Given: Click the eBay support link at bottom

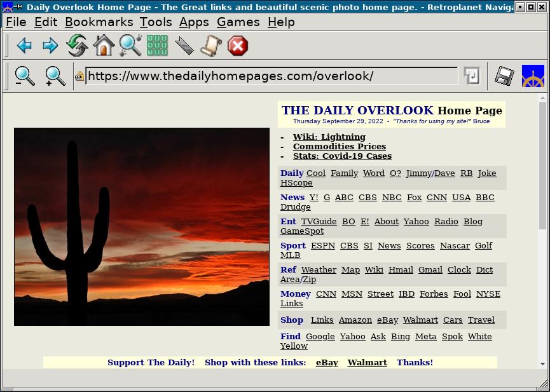Looking at the screenshot, I should click(x=327, y=363).
